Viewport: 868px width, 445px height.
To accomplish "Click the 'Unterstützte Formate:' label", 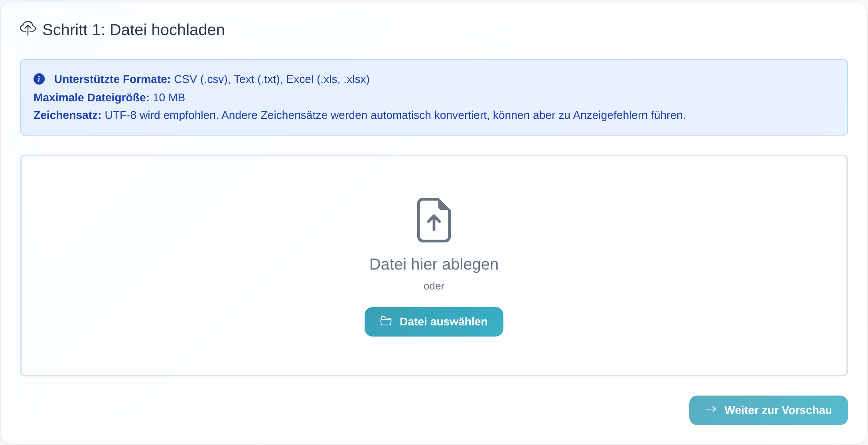I will [112, 79].
